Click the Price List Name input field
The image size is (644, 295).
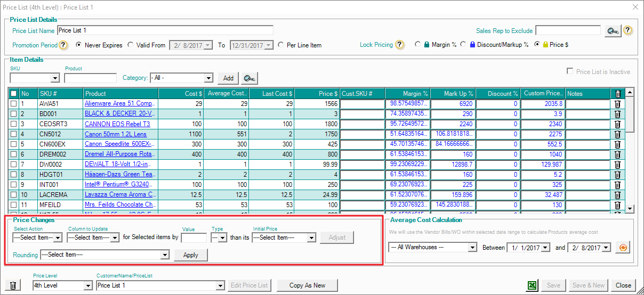(165, 30)
